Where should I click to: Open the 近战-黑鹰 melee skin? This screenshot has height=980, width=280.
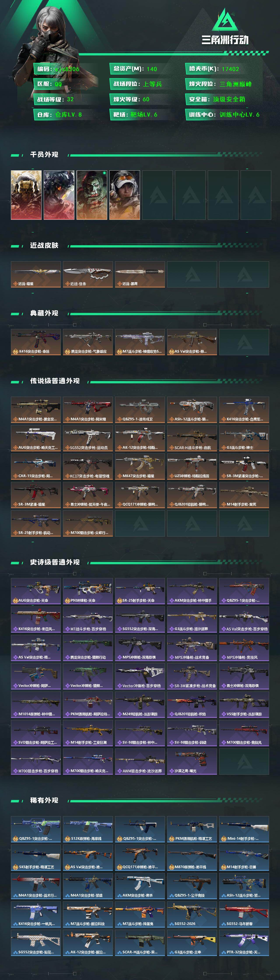pos(140,274)
